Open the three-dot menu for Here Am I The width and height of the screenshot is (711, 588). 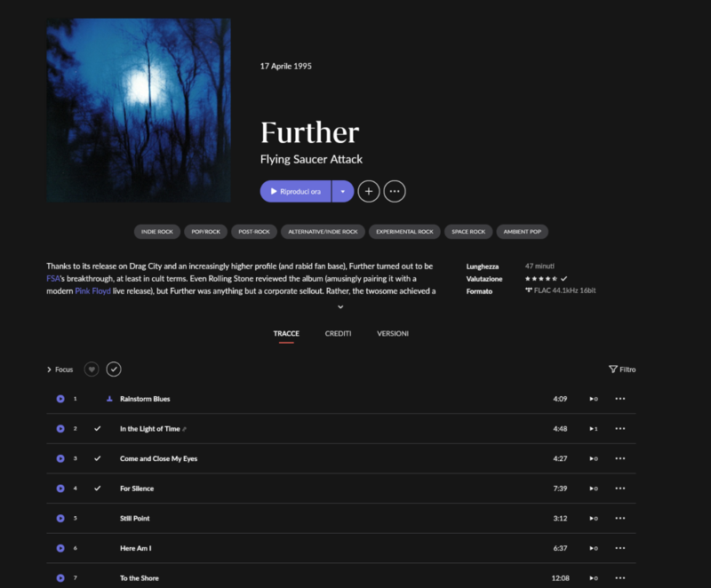(x=619, y=548)
